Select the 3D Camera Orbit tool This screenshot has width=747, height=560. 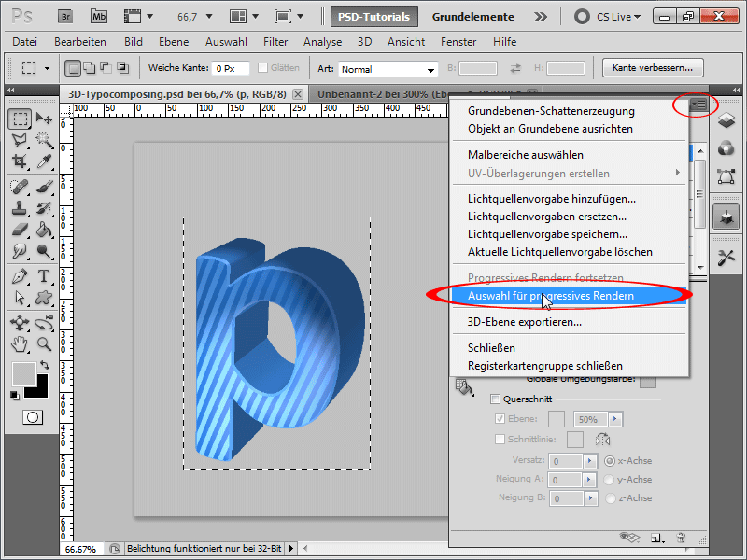(44, 323)
